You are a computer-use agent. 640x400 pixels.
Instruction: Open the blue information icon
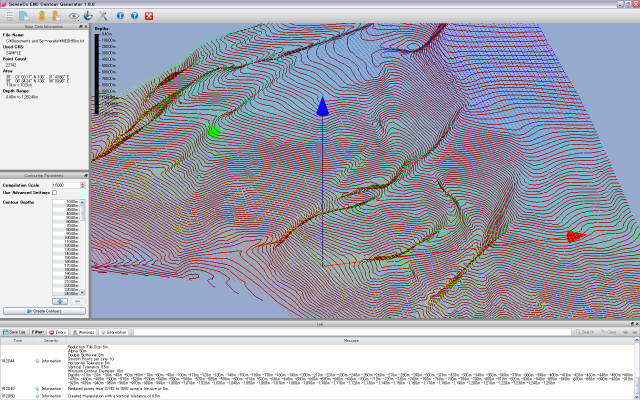pos(120,16)
